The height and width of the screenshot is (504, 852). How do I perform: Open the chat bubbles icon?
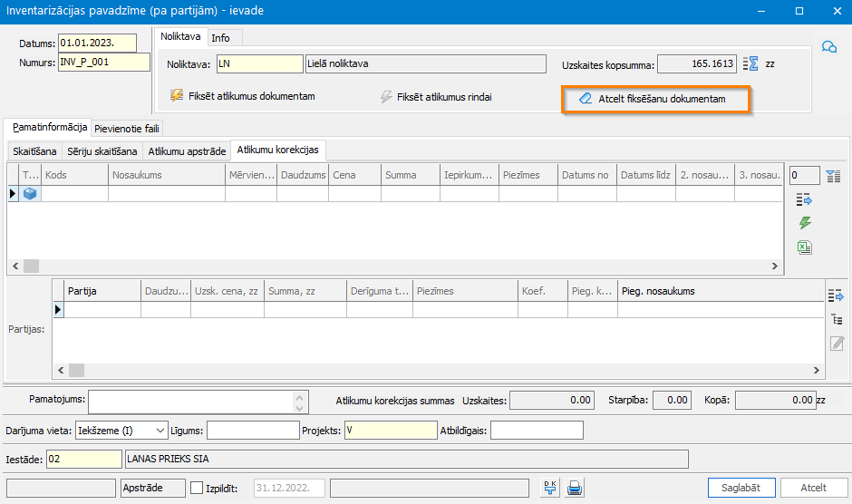pos(828,47)
